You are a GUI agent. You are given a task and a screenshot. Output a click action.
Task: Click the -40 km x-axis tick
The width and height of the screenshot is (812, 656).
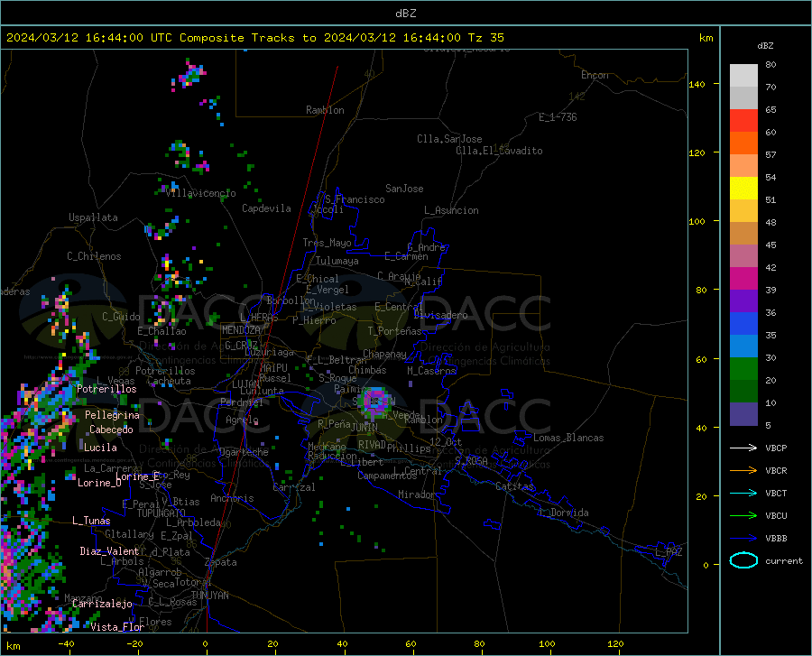click(66, 644)
